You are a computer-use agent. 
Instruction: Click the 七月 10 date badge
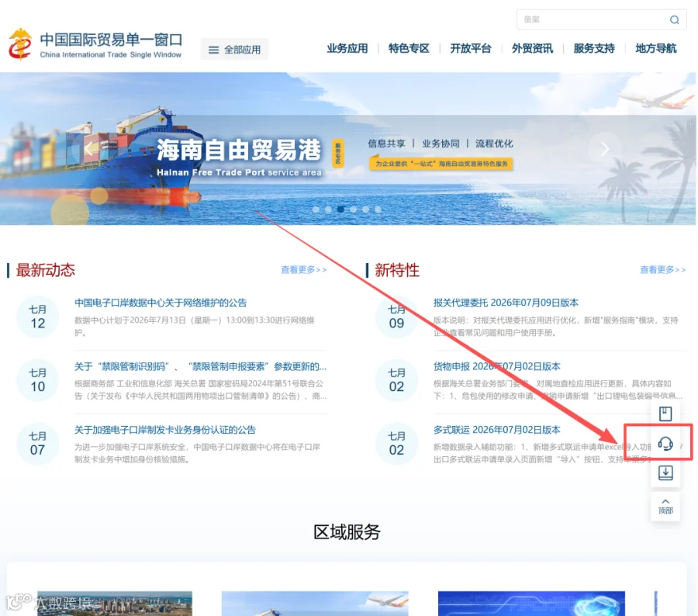point(38,380)
